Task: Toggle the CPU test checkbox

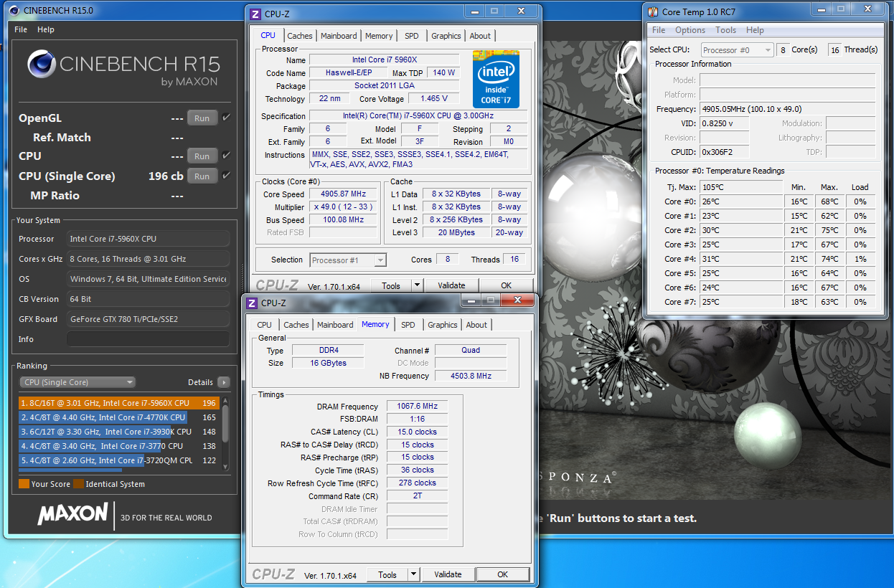Action: 227,156
